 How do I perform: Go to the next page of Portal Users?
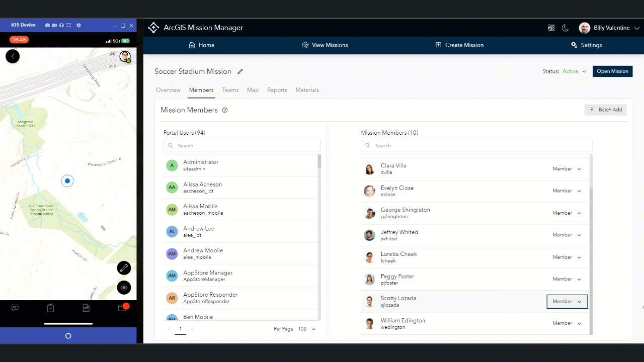pyautogui.click(x=192, y=329)
